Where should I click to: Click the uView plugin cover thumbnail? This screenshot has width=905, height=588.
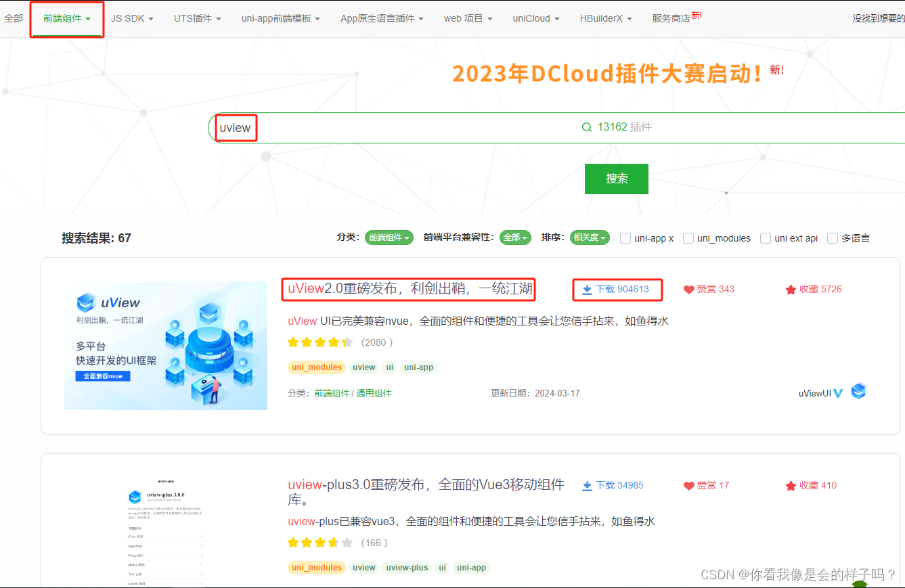click(166, 346)
